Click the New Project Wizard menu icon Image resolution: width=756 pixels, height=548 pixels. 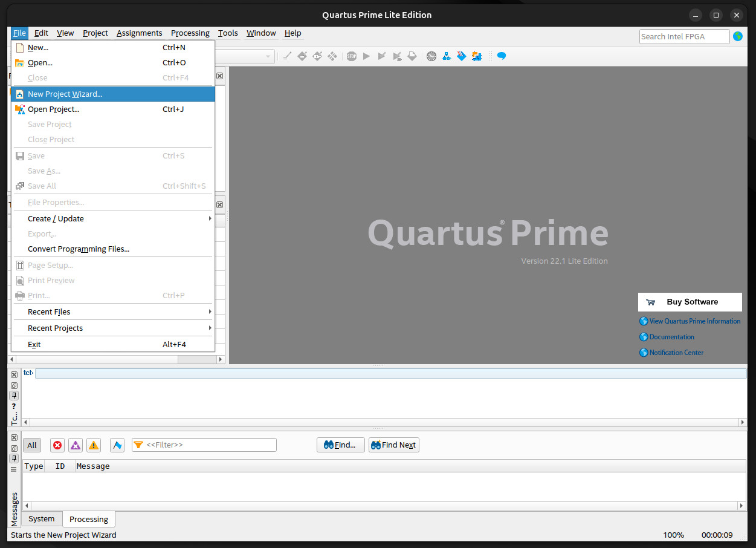20,94
